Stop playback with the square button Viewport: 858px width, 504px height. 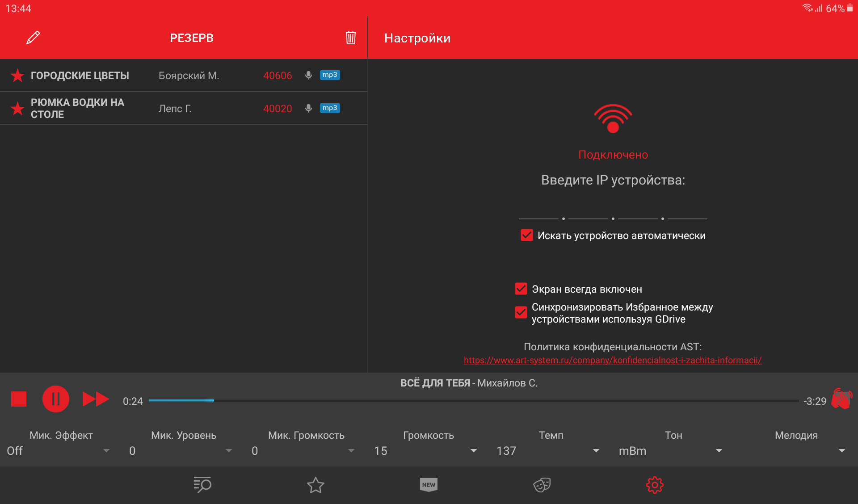19,399
